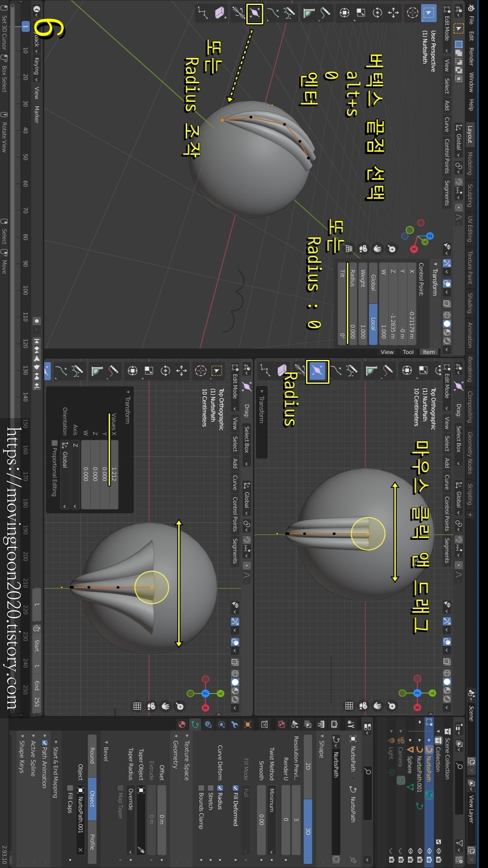488x868 pixels.
Task: Enable the Stretch checkbox
Action: coord(210,788)
